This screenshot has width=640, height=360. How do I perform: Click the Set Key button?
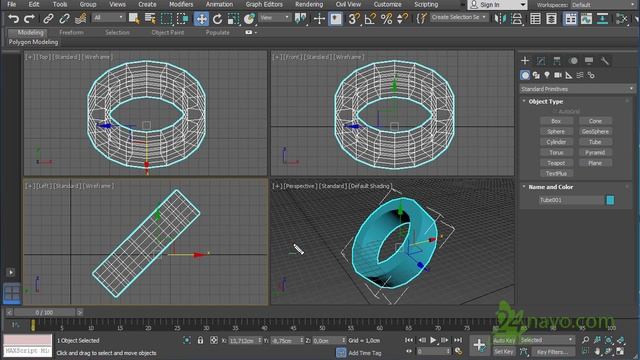pyautogui.click(x=504, y=351)
